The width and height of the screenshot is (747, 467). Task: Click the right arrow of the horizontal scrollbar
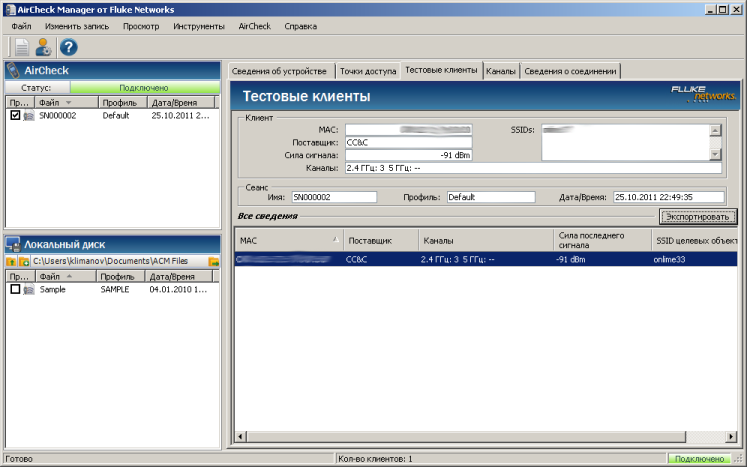tap(731, 436)
